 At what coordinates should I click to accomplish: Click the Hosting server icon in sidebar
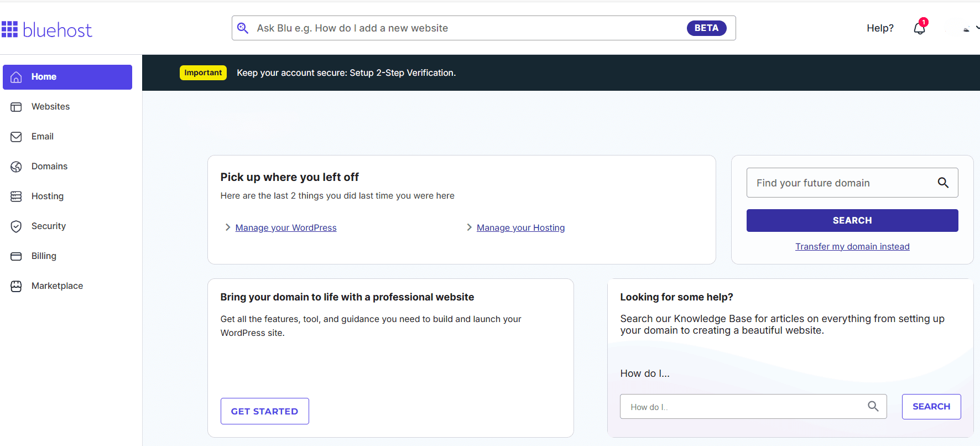17,196
